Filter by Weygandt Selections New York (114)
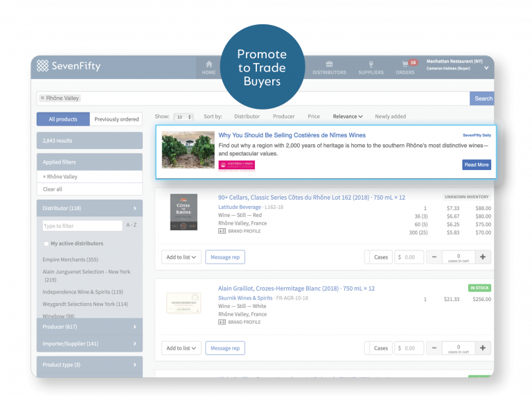The width and height of the screenshot is (532, 396). 85,304
